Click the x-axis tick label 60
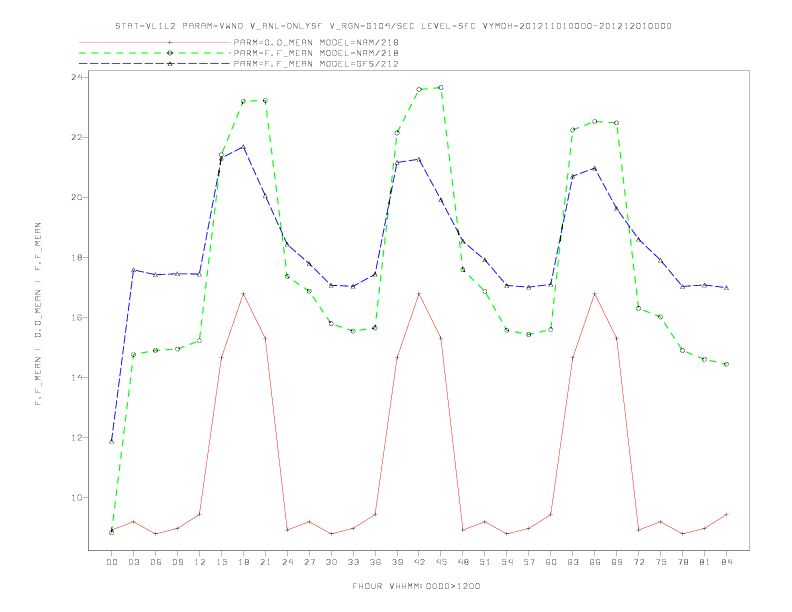 pos(551,562)
